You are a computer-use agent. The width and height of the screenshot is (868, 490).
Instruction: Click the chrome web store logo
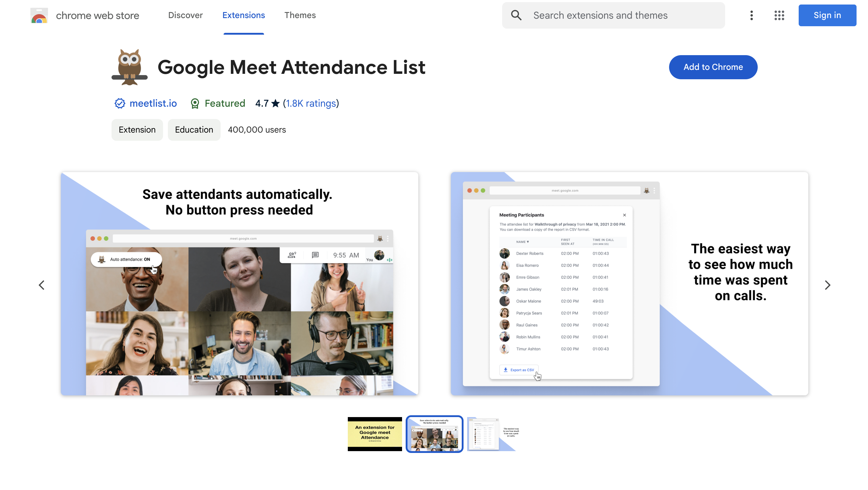(85, 15)
